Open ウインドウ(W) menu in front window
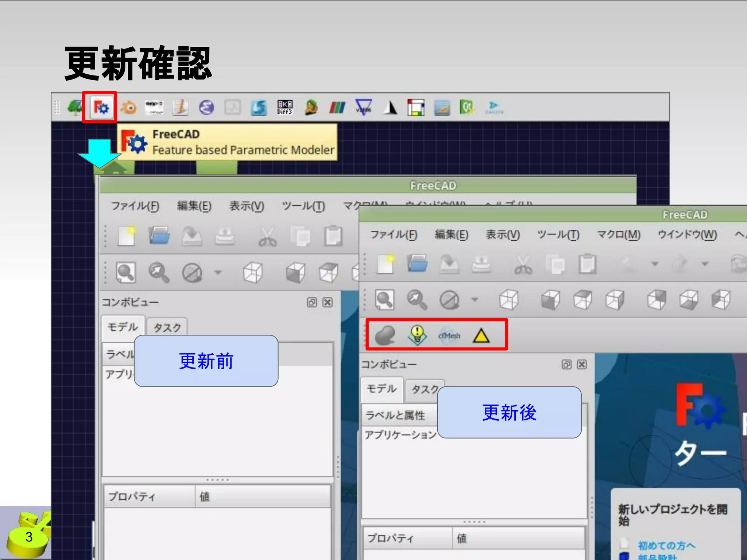This screenshot has height=560, width=747. [687, 234]
